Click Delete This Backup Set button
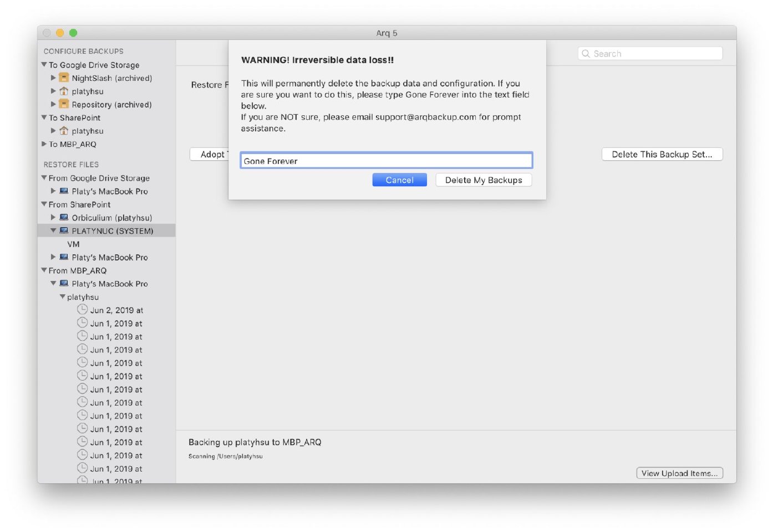The image size is (773, 532). 662,155
